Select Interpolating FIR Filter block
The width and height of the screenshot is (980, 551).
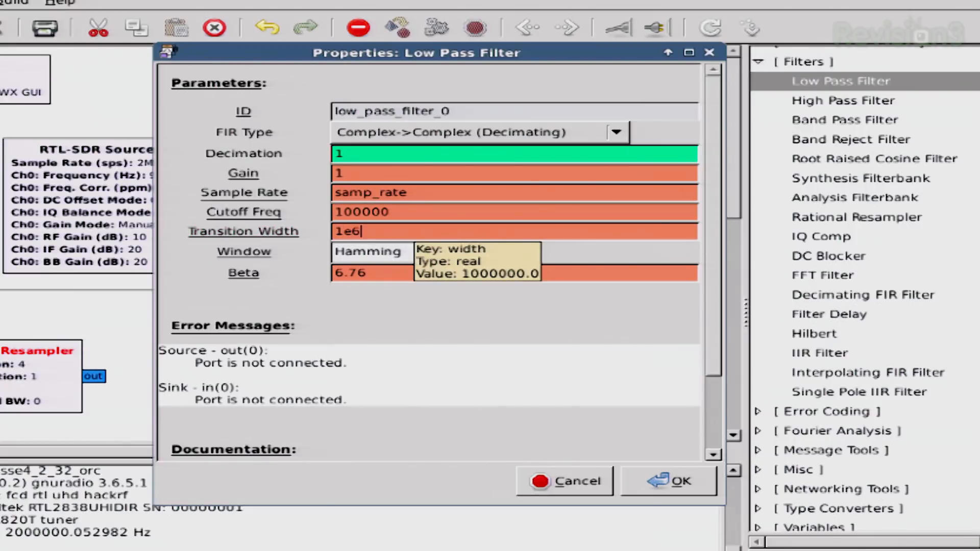868,372
